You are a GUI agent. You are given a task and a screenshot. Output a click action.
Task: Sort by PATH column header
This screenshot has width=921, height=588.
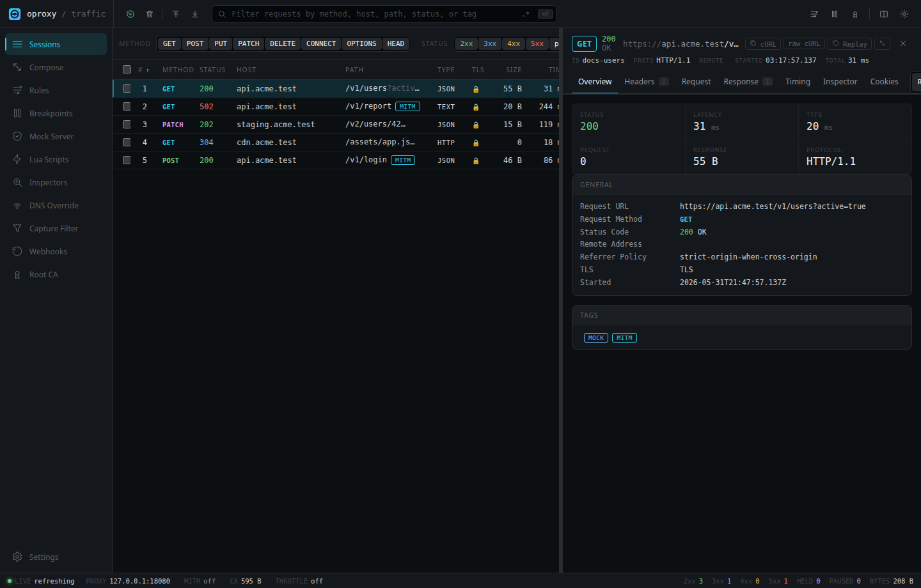pos(354,70)
